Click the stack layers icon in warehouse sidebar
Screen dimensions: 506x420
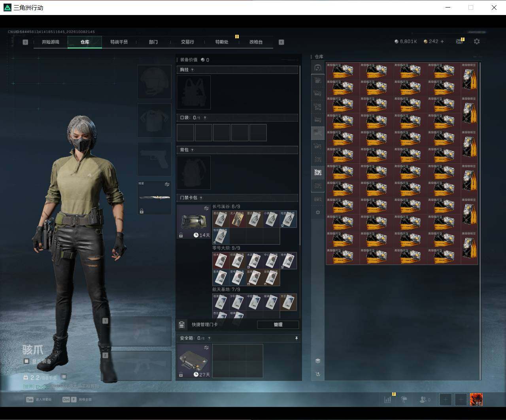(x=318, y=361)
